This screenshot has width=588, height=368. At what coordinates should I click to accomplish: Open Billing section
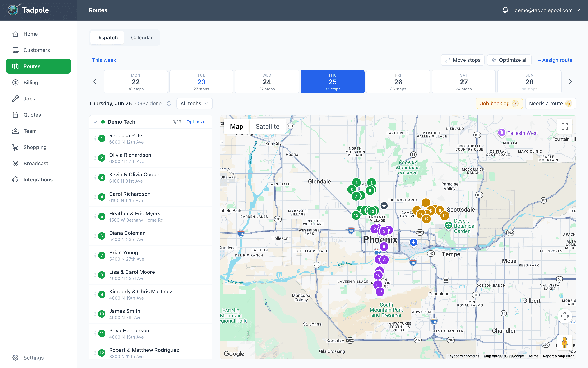(x=38, y=82)
